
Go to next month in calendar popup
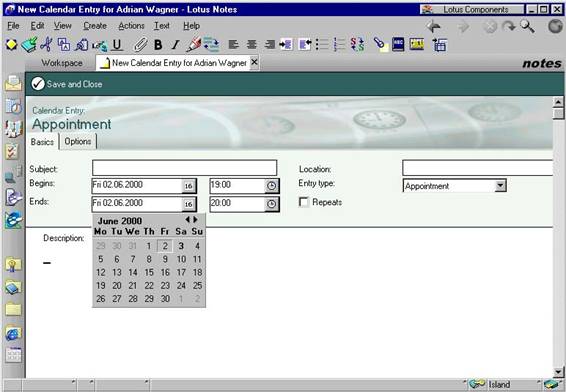[x=195, y=219]
